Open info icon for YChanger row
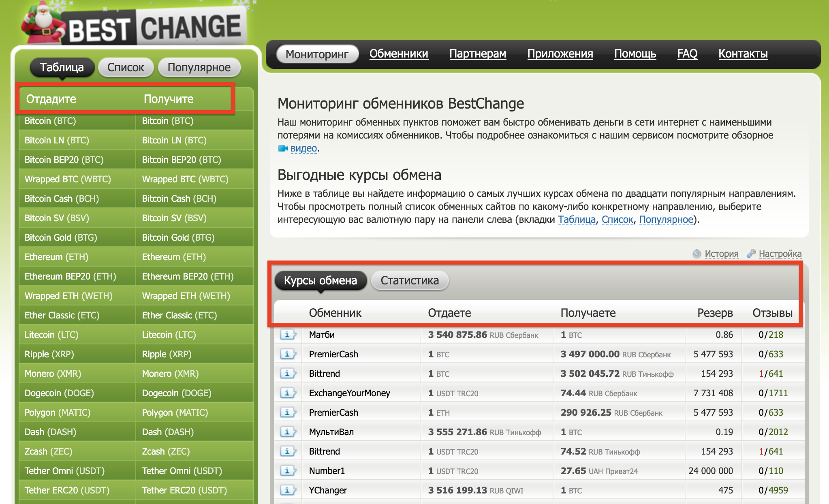 pyautogui.click(x=288, y=490)
